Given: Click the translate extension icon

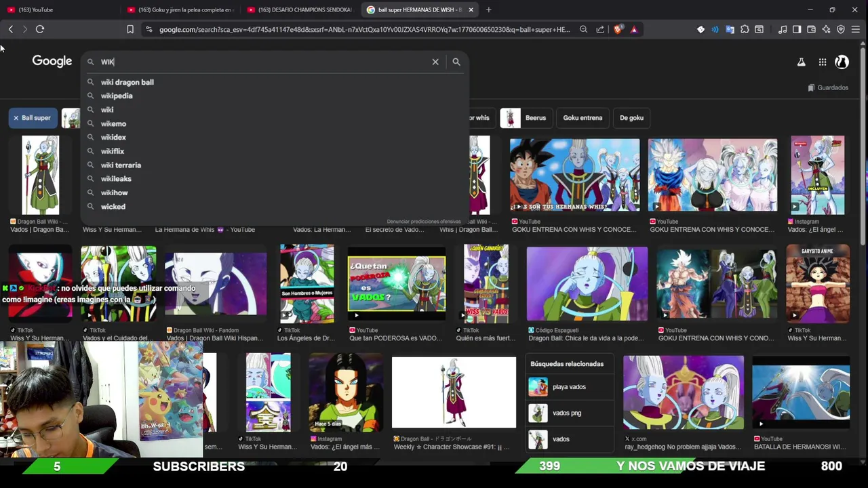Looking at the screenshot, I should 730,29.
